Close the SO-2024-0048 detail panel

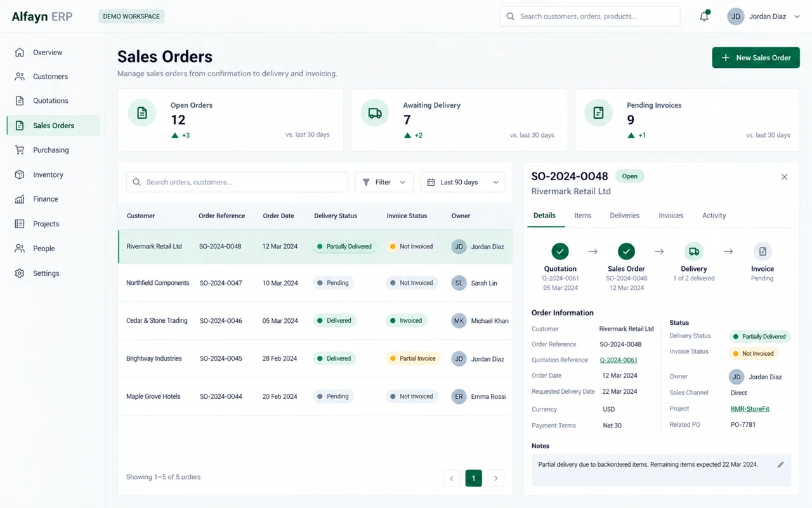pyautogui.click(x=785, y=177)
